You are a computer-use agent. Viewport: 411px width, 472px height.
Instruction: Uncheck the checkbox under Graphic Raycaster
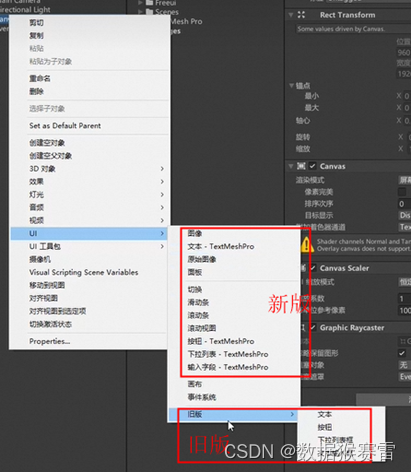(402, 353)
